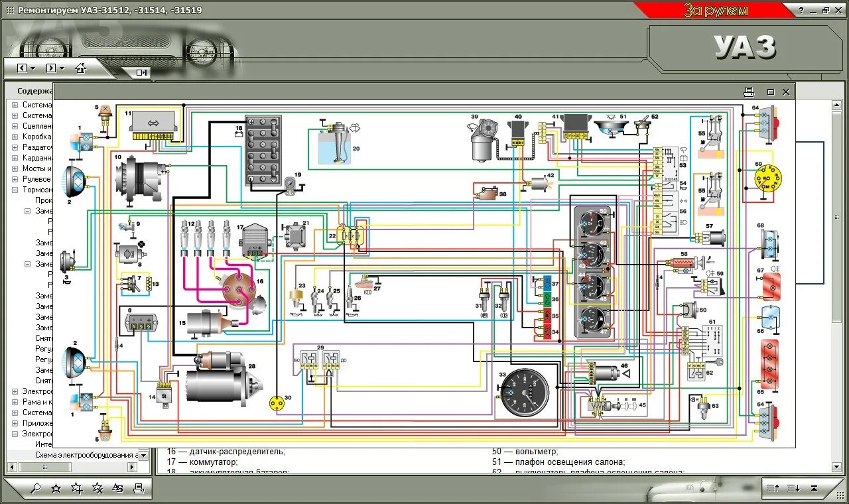849x504 pixels.
Task: Select Мосты и in the contents tree
Action: coord(37,168)
